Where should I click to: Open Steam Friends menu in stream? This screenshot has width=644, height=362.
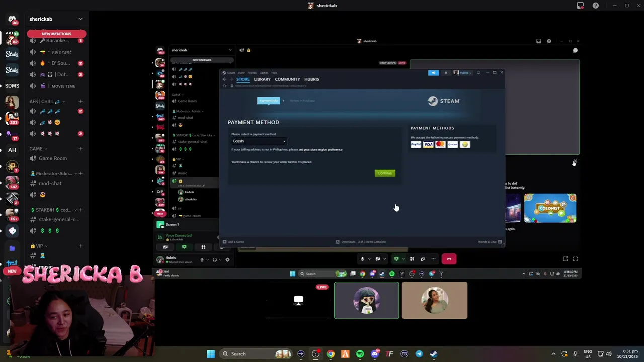(252, 73)
